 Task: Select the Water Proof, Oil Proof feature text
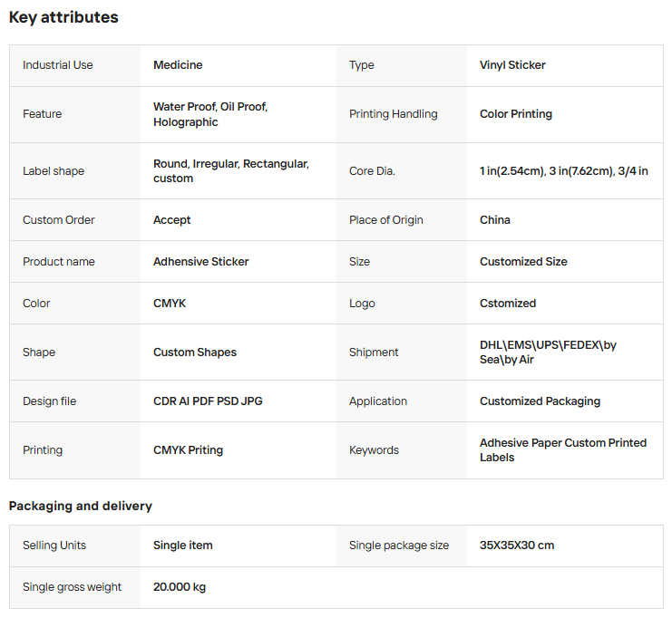tap(210, 107)
